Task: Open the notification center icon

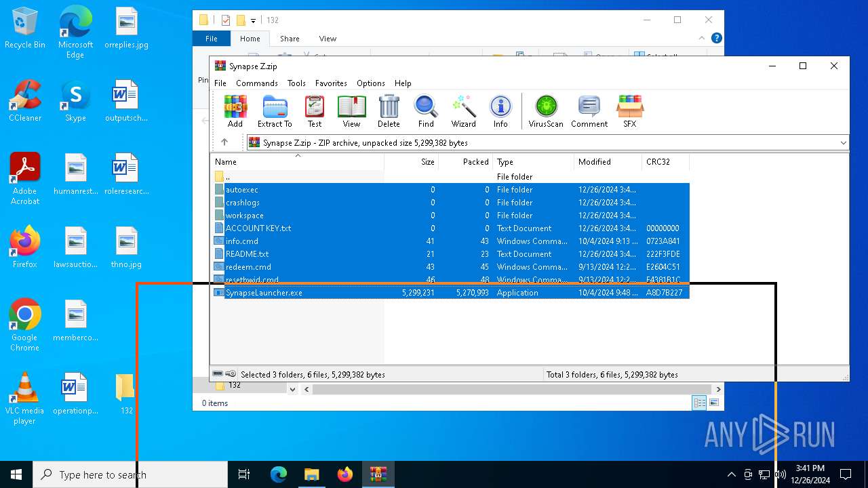Action: coord(846,474)
